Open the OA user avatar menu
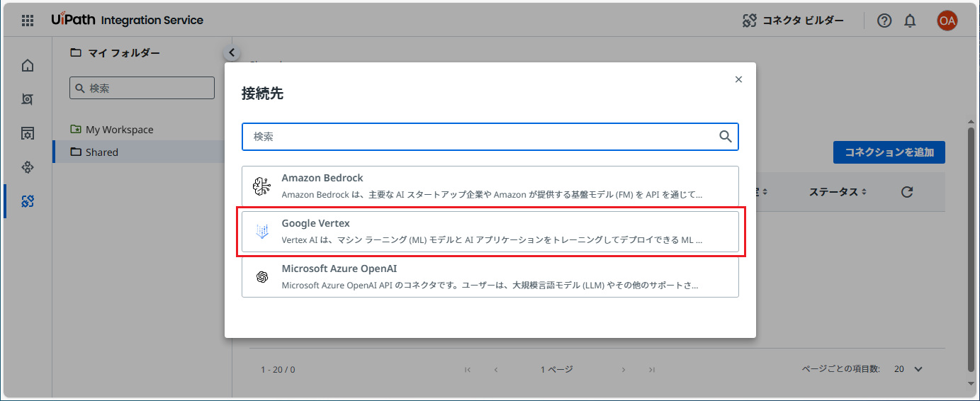This screenshot has width=980, height=401. (947, 21)
